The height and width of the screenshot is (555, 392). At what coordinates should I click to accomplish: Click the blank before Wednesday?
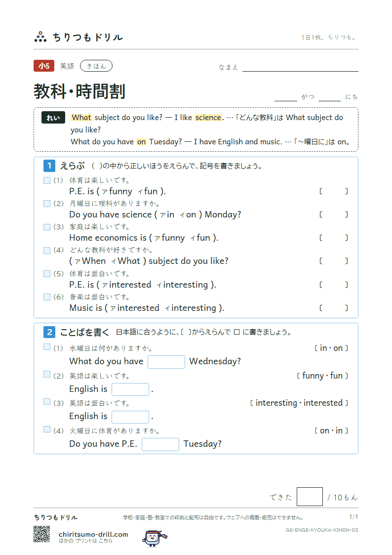pos(166,362)
